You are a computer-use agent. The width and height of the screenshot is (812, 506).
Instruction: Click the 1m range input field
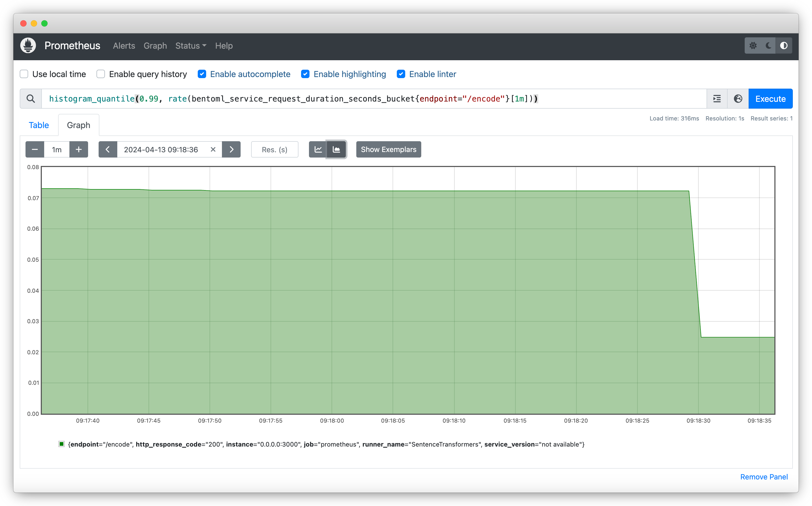57,150
